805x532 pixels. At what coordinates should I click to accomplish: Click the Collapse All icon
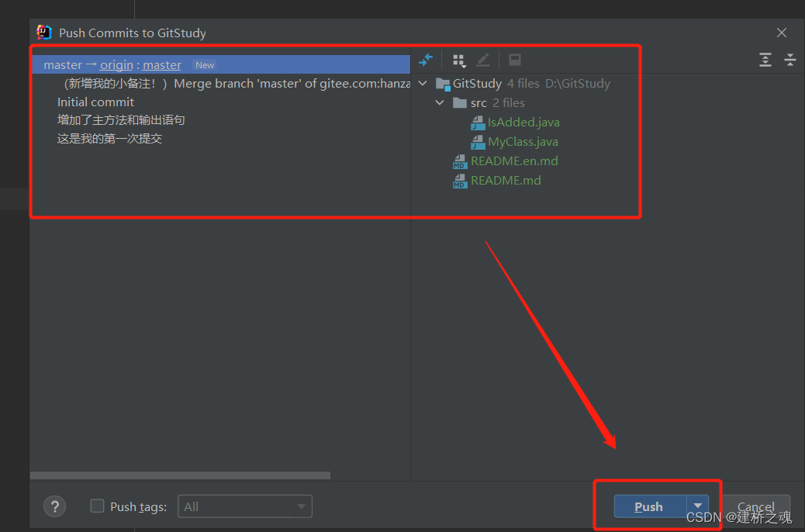tap(789, 60)
